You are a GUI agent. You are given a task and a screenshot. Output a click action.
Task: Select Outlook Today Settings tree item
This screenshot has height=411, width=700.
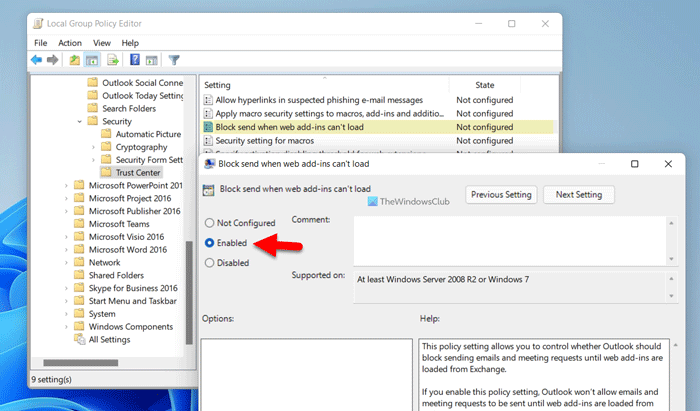click(142, 95)
